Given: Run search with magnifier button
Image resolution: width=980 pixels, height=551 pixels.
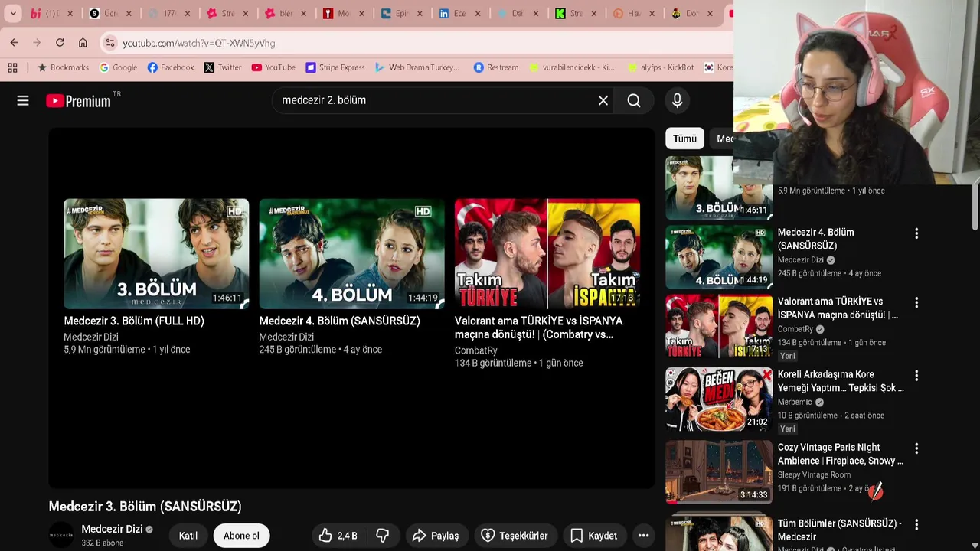Looking at the screenshot, I should 634,100.
